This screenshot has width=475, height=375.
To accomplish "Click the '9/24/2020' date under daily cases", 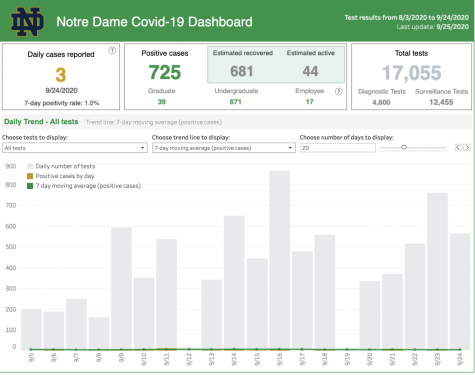I will coord(61,90).
